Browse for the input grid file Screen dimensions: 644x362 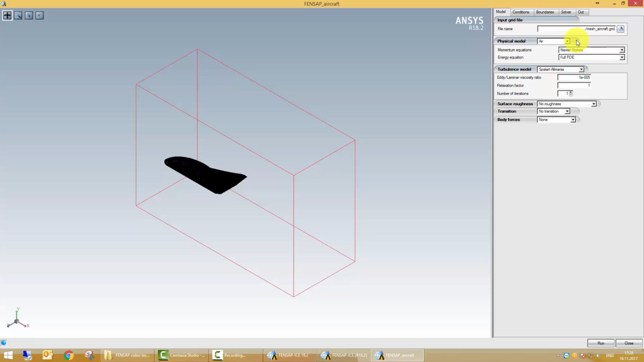point(620,29)
